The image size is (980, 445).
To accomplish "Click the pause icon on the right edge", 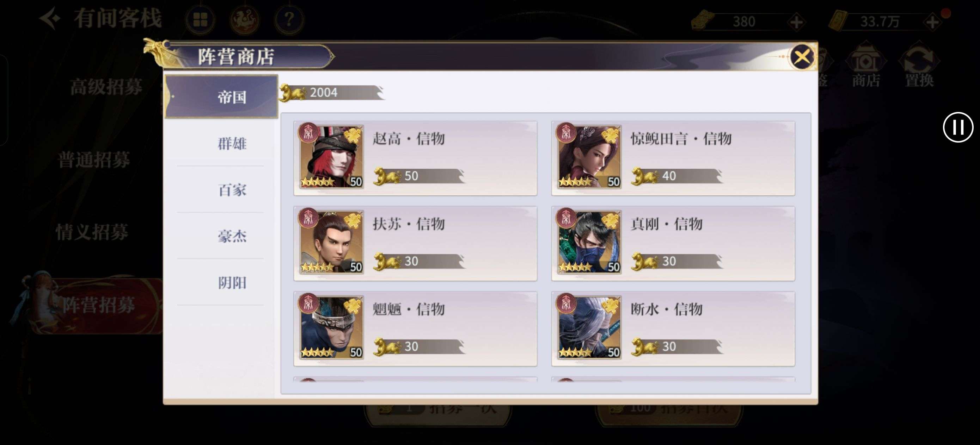I will (x=957, y=127).
